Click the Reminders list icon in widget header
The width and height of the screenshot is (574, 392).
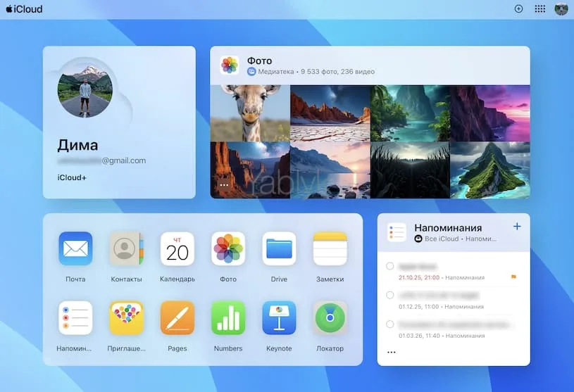(x=397, y=232)
